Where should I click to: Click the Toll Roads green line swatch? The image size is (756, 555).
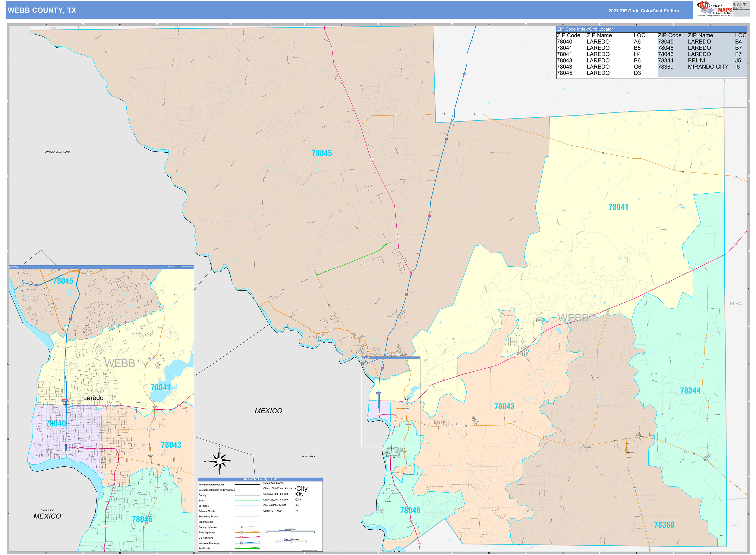coord(247,548)
